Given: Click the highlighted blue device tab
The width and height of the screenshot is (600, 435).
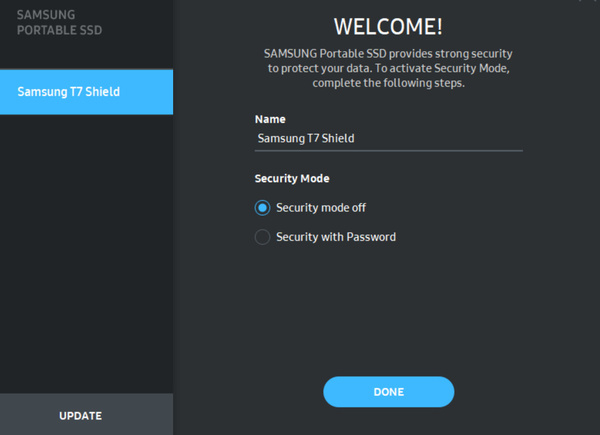Looking at the screenshot, I should pos(86,92).
